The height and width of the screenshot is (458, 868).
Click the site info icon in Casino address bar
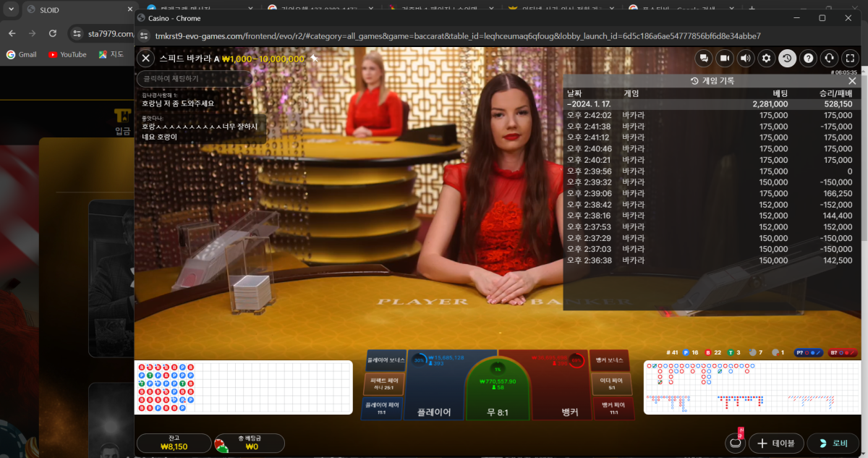pyautogui.click(x=144, y=35)
